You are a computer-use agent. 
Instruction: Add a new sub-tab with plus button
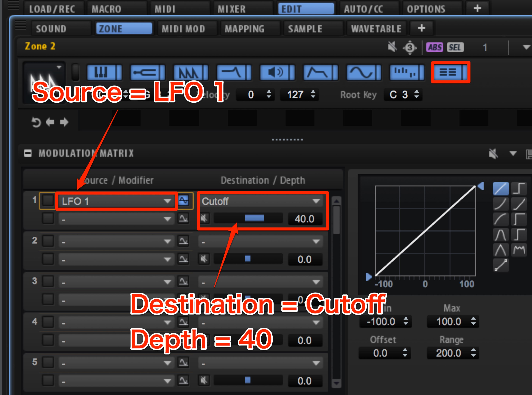coord(421,28)
